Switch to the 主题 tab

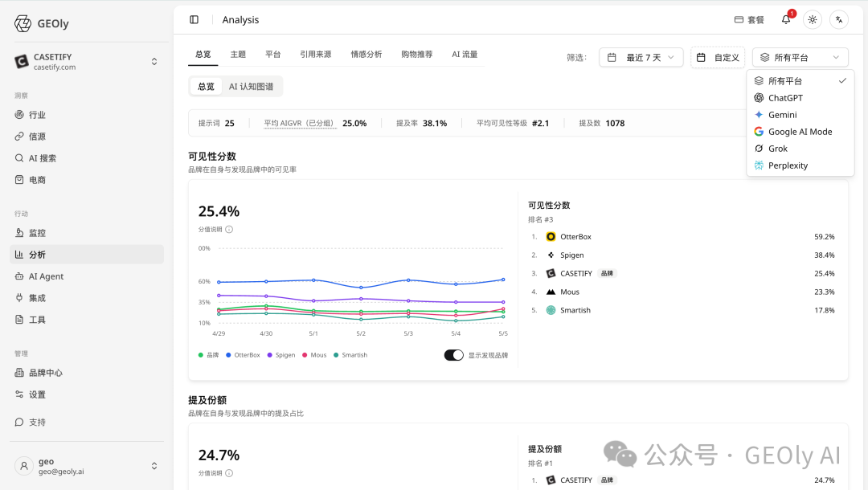click(238, 54)
